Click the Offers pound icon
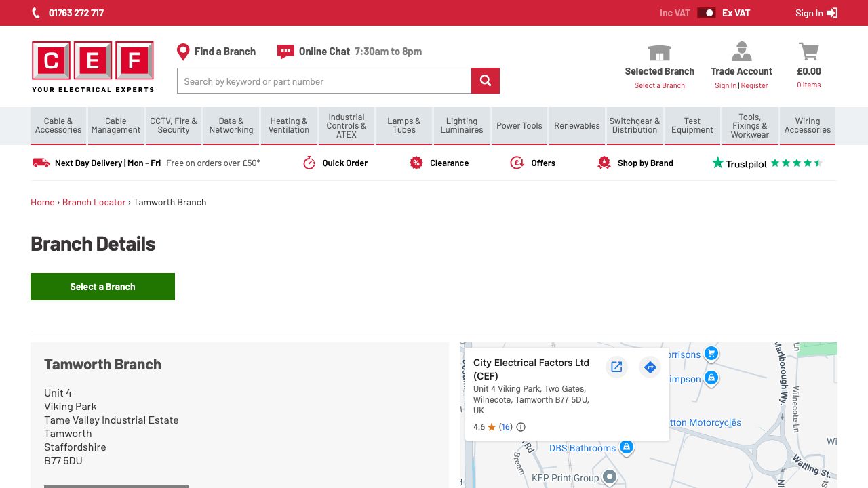868x488 pixels. point(517,163)
